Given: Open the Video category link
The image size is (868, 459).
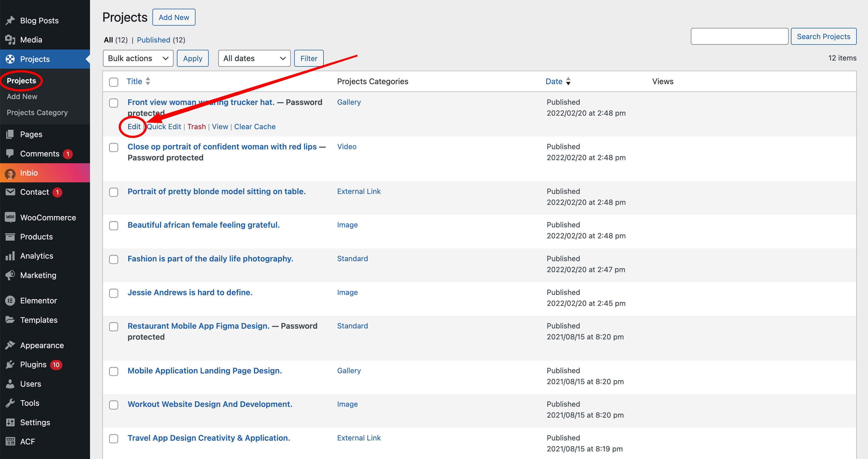Looking at the screenshot, I should coord(347,147).
